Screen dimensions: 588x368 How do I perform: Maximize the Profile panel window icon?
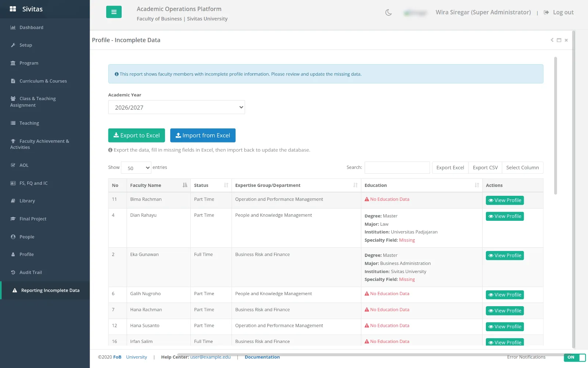point(559,40)
